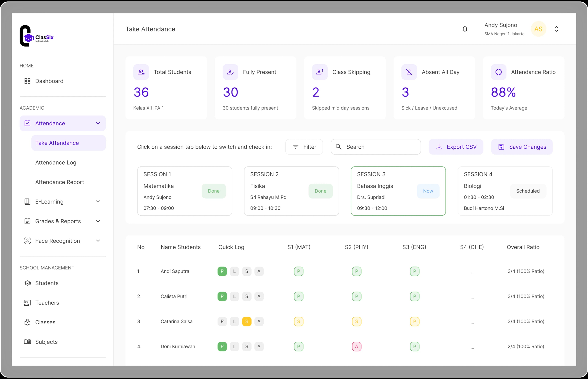Click the Class Skipping card icon
This screenshot has height=379, width=588.
point(320,72)
